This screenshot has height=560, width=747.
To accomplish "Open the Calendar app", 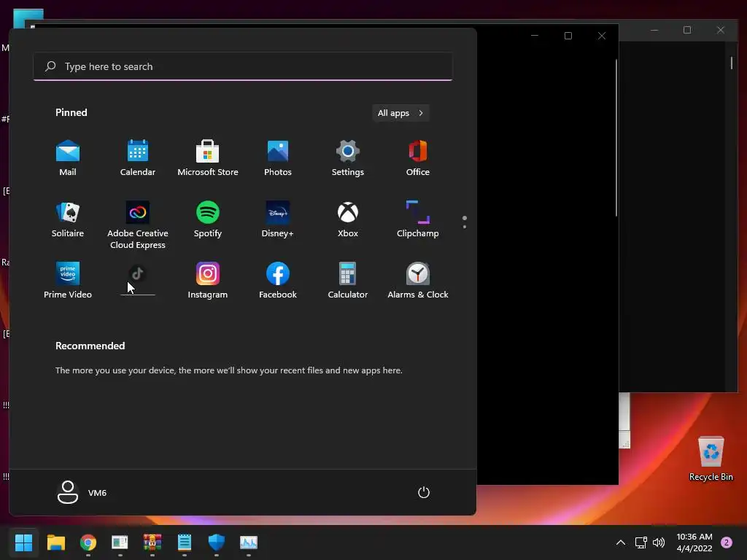I will tap(138, 158).
